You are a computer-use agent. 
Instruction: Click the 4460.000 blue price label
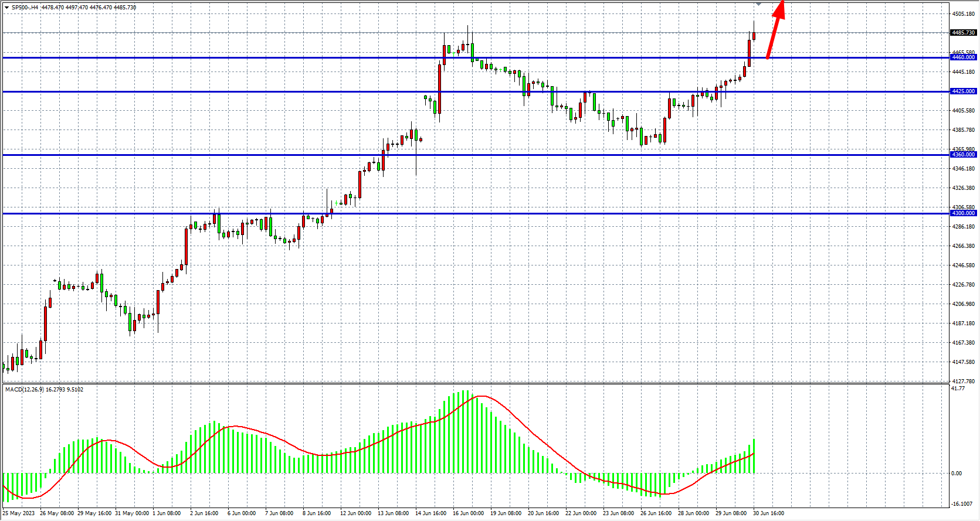[963, 57]
